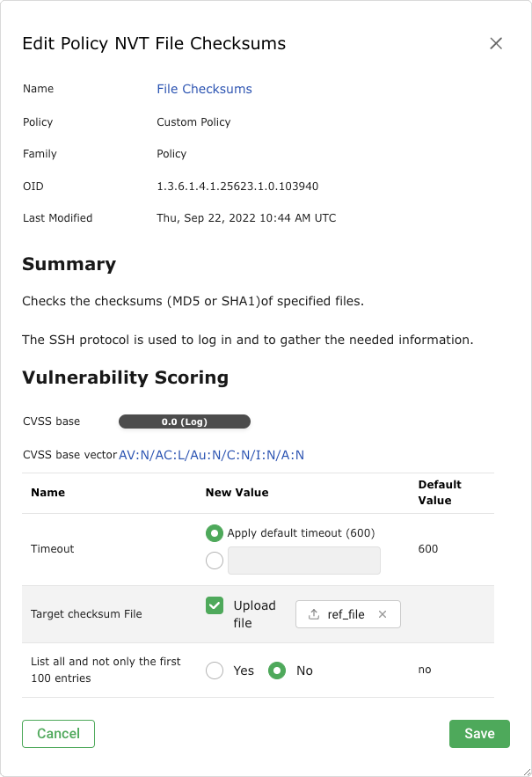Select the custom timeout radio button
Viewport: 532px width, 777px height.
(x=214, y=561)
